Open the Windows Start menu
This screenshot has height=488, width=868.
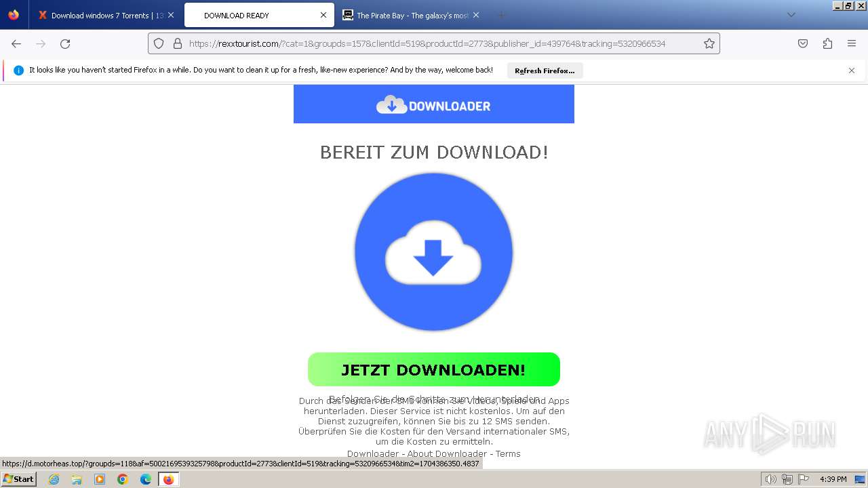[x=18, y=479]
